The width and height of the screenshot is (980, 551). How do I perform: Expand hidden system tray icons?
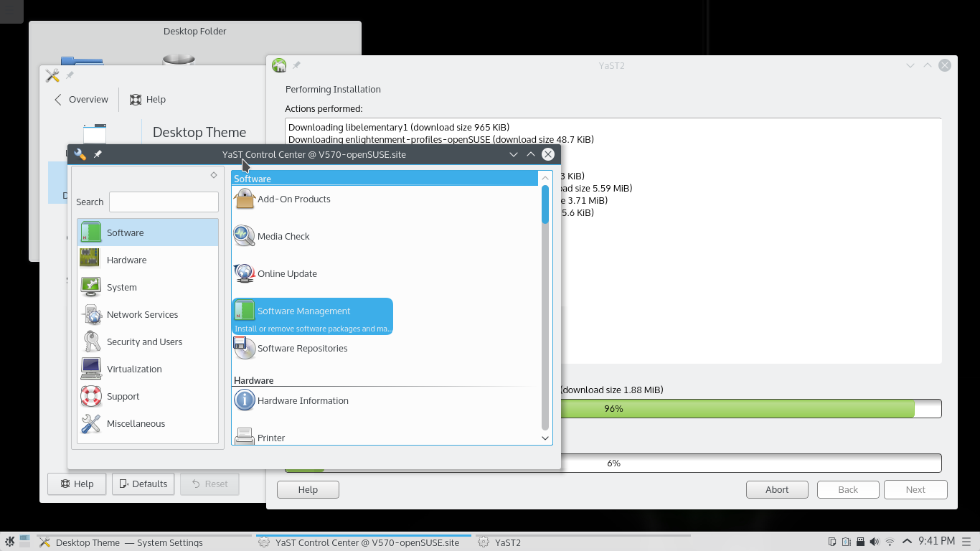click(907, 542)
